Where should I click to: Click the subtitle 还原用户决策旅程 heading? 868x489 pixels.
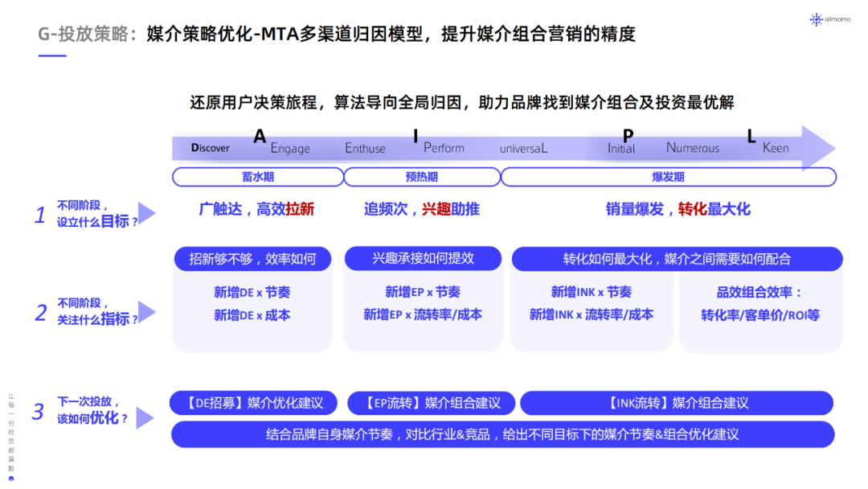click(x=462, y=102)
